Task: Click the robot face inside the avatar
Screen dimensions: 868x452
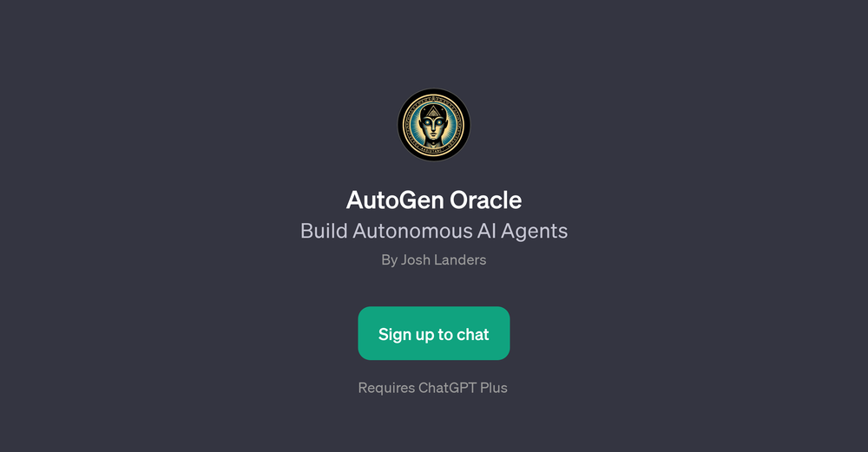Action: click(433, 126)
